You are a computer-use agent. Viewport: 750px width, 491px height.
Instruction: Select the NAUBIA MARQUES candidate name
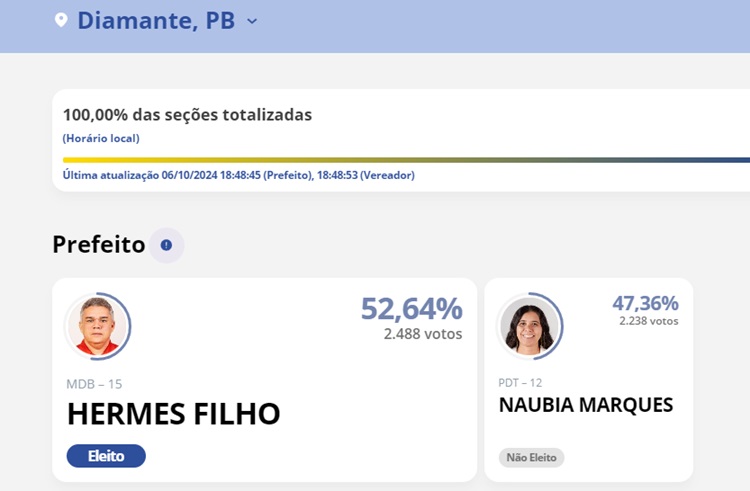click(x=586, y=405)
